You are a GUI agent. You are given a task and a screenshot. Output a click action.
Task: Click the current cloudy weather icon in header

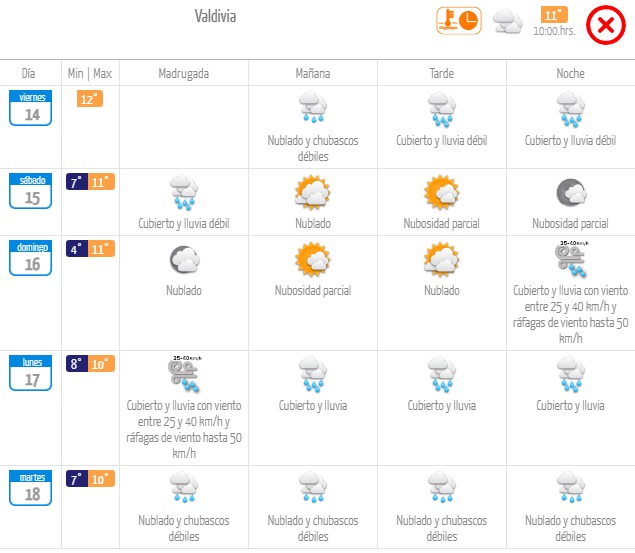tap(508, 21)
